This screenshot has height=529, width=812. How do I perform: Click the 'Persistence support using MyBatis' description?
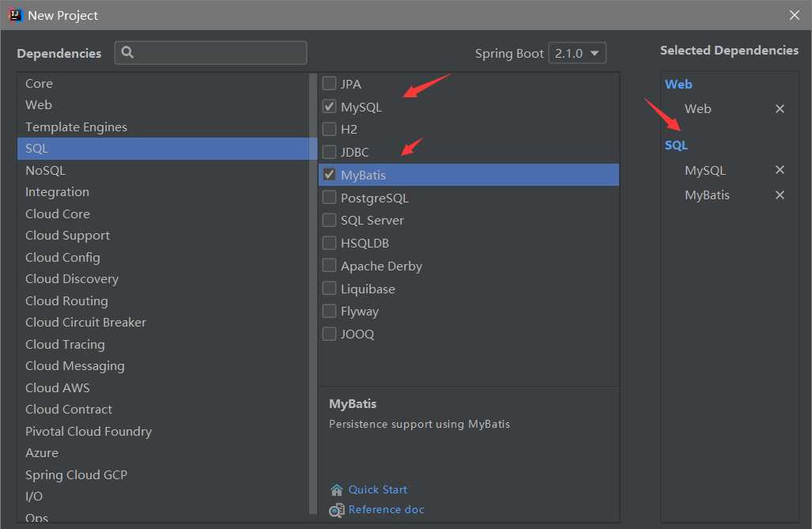click(420, 425)
